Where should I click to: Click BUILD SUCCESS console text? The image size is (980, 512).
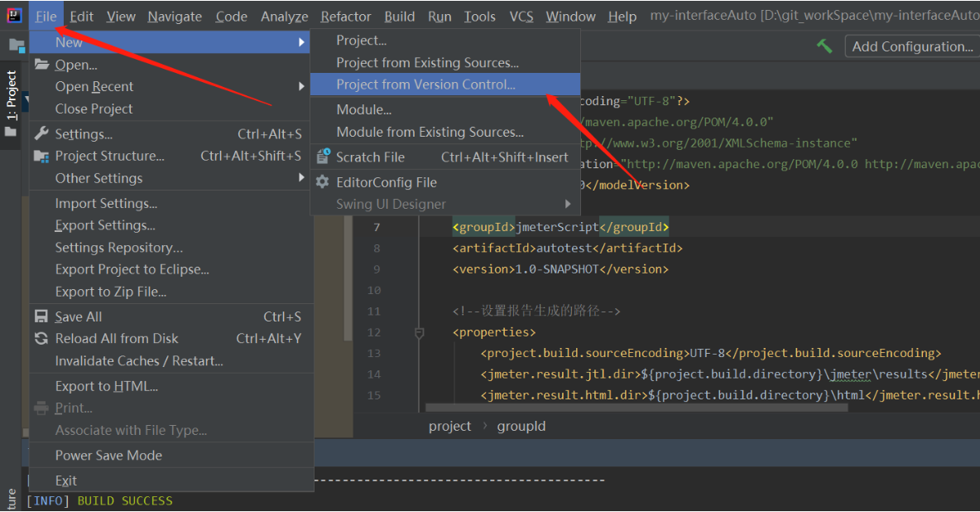click(x=125, y=500)
